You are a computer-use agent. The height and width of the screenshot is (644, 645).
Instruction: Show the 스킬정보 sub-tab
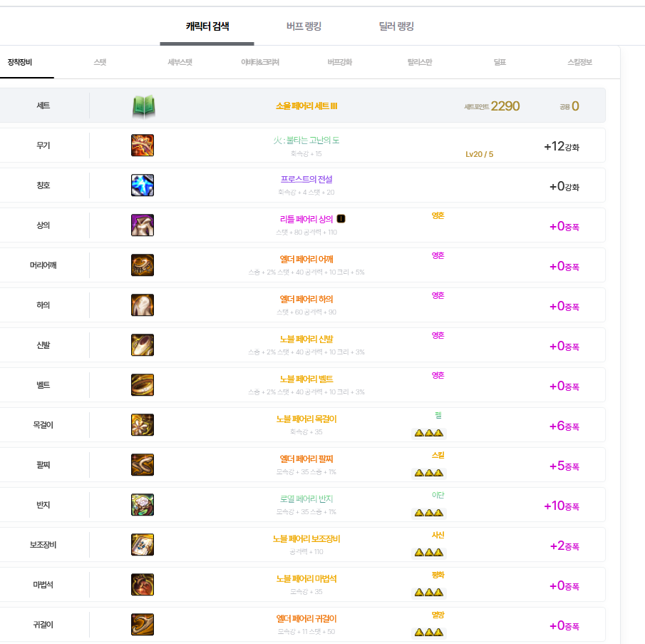pyautogui.click(x=579, y=62)
